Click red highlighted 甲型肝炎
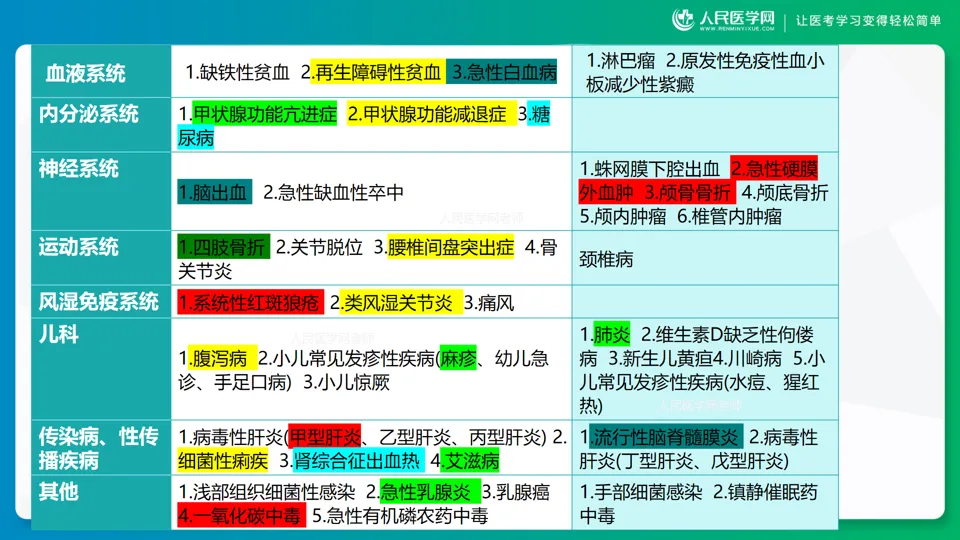The image size is (960, 540). [324, 437]
